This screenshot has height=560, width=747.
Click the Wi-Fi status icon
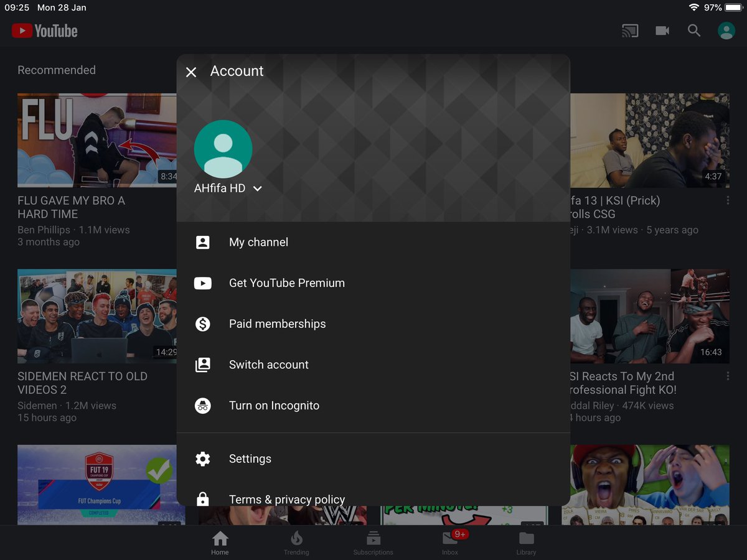click(x=694, y=7)
